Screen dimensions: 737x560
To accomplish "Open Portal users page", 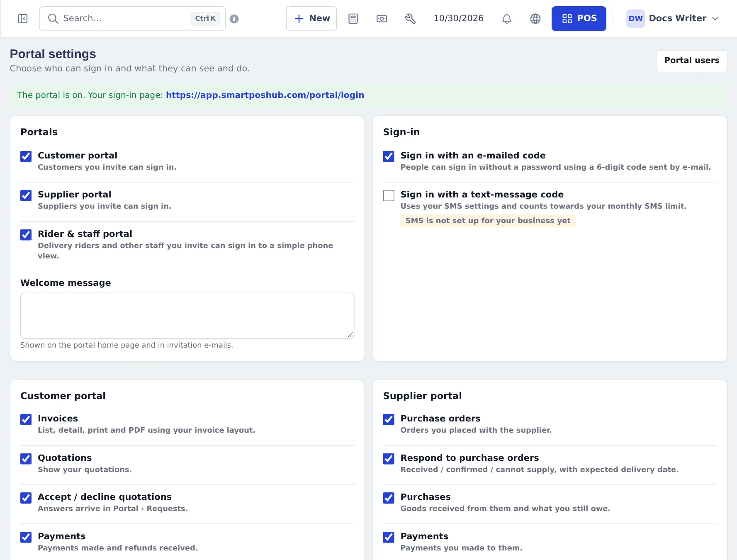I will [692, 61].
